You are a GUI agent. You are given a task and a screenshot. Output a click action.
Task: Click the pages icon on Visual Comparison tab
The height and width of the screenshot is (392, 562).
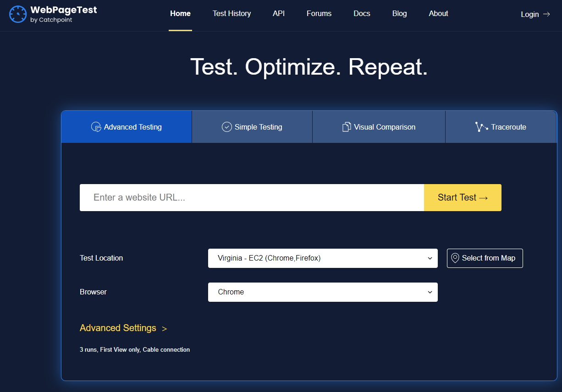point(346,127)
